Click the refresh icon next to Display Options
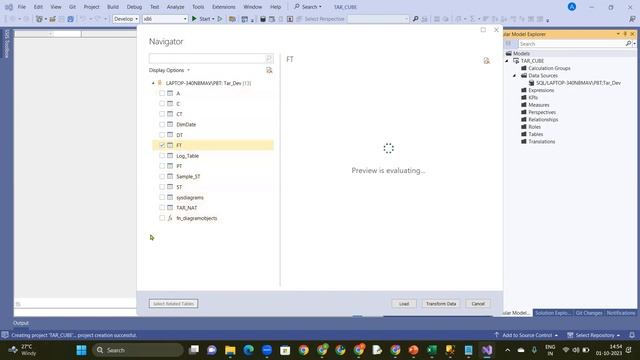640x360 pixels. coord(269,70)
